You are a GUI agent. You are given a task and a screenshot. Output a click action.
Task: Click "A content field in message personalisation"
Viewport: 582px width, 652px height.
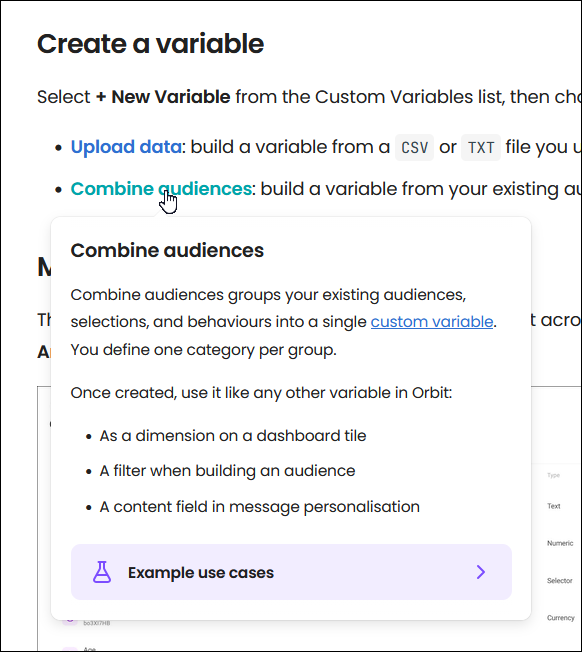[x=259, y=507]
